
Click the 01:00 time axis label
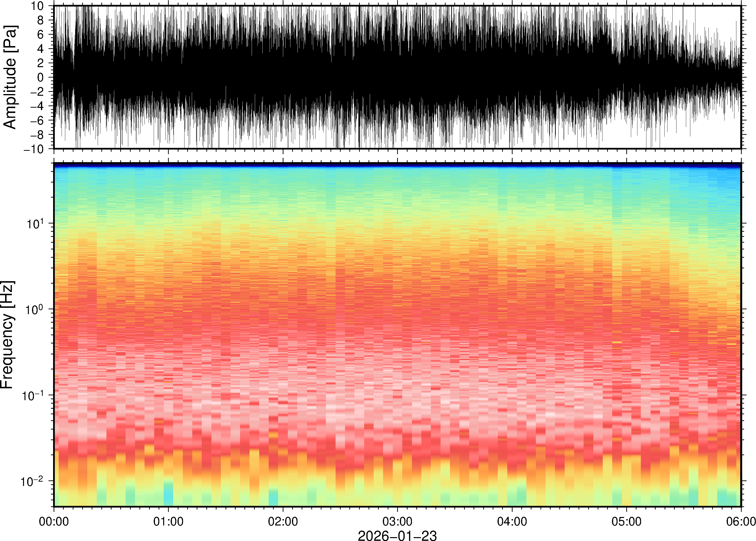(x=168, y=521)
